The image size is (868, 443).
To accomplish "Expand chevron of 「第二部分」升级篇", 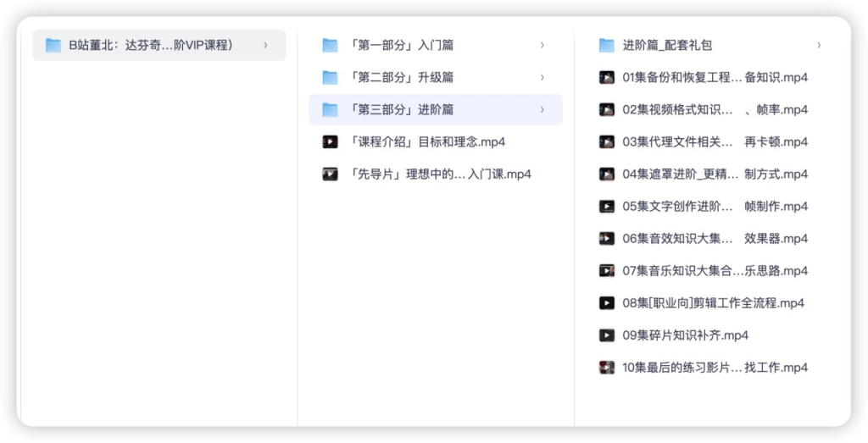I will coord(542,77).
